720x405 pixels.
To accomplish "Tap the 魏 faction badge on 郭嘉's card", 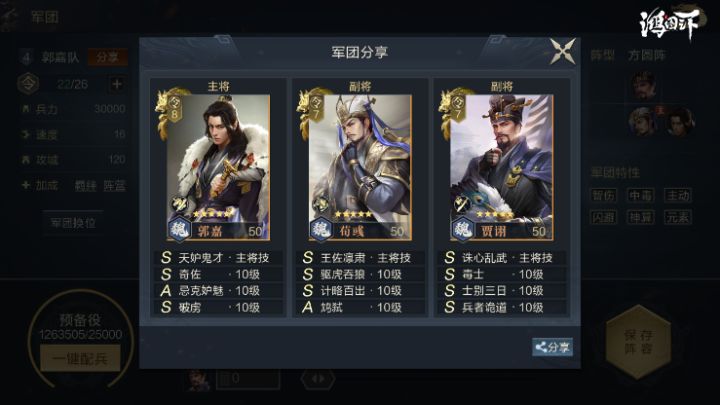I will [x=179, y=228].
